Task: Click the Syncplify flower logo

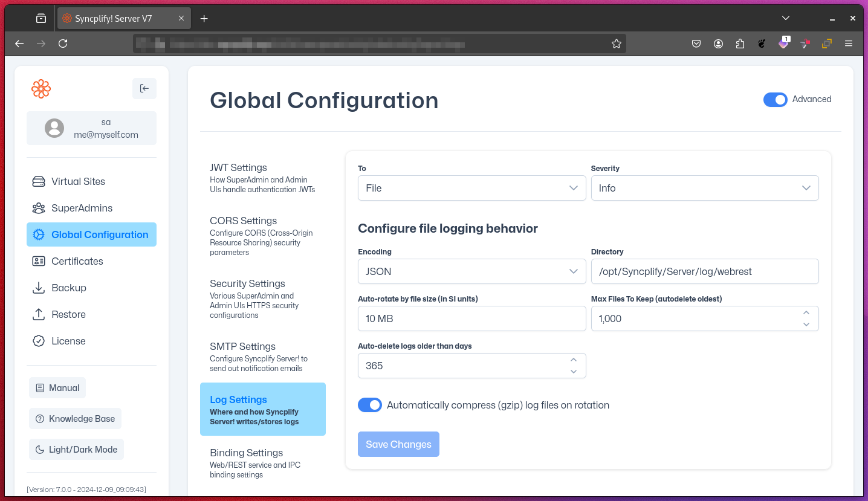Action: click(x=41, y=89)
